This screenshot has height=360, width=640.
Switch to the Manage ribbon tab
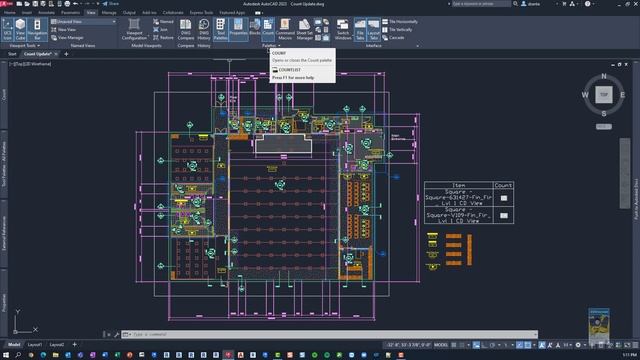(x=109, y=13)
